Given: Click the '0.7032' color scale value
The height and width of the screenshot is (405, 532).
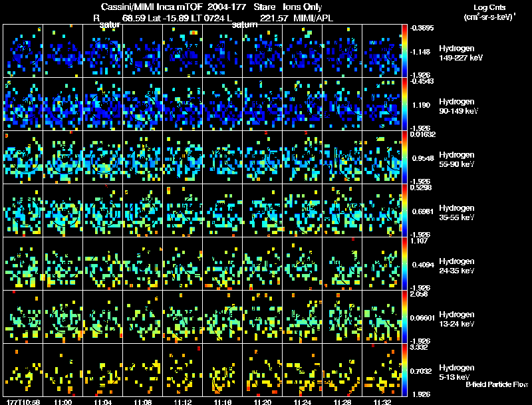Looking at the screenshot, I should 421,371.
